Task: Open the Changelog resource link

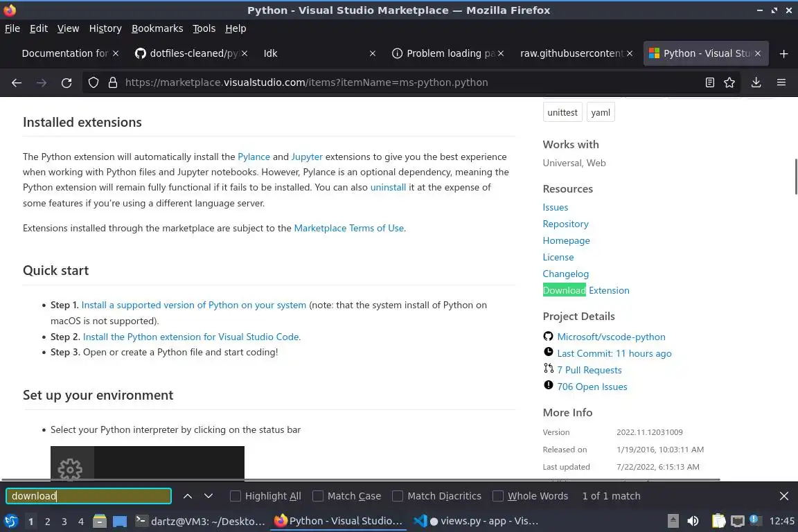Action: (565, 274)
